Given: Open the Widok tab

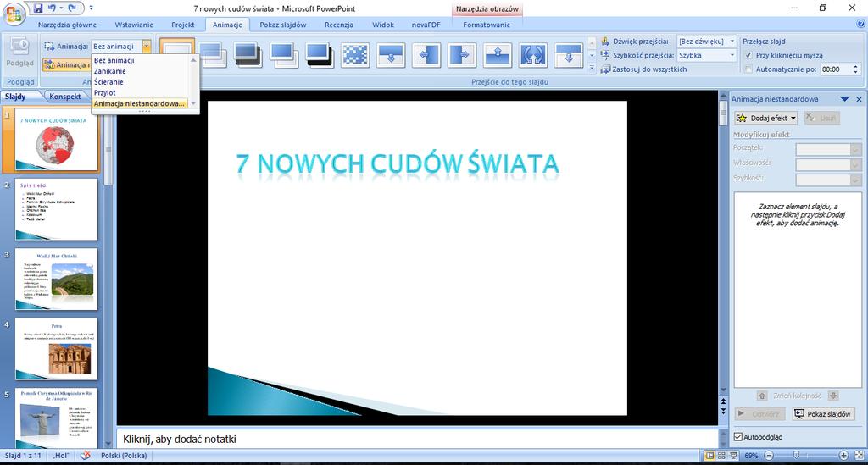Looking at the screenshot, I should point(383,25).
